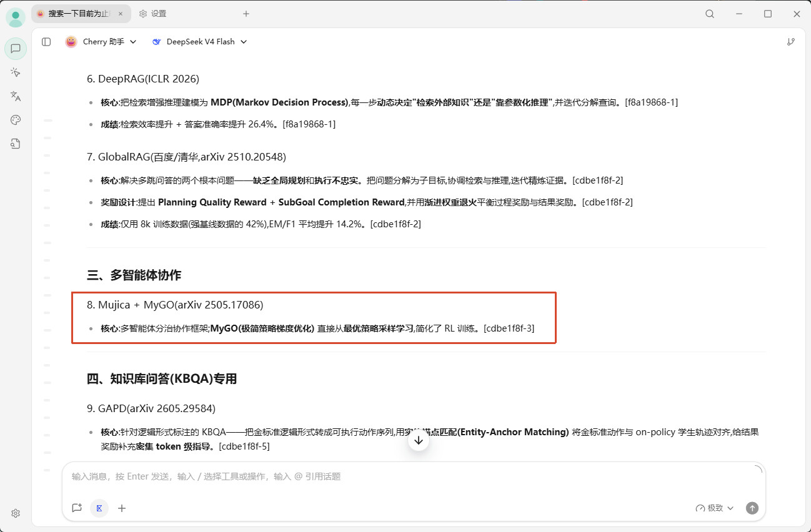
Task: Open the user avatar in the sidebar
Action: click(x=16, y=17)
